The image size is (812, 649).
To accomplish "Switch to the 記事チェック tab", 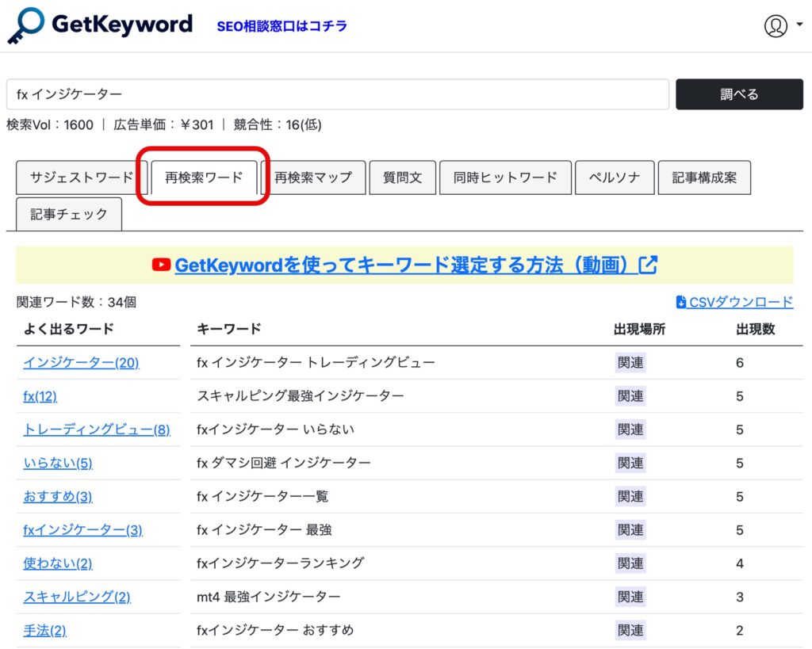I will click(69, 214).
